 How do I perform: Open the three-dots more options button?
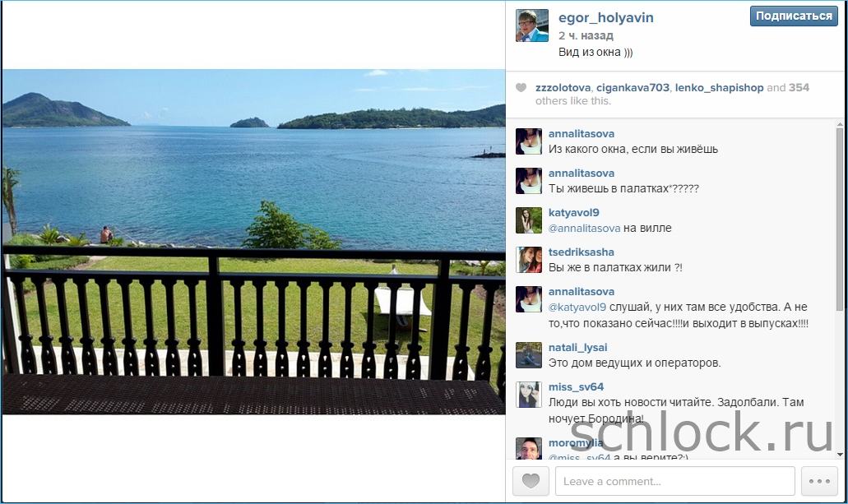coord(818,481)
